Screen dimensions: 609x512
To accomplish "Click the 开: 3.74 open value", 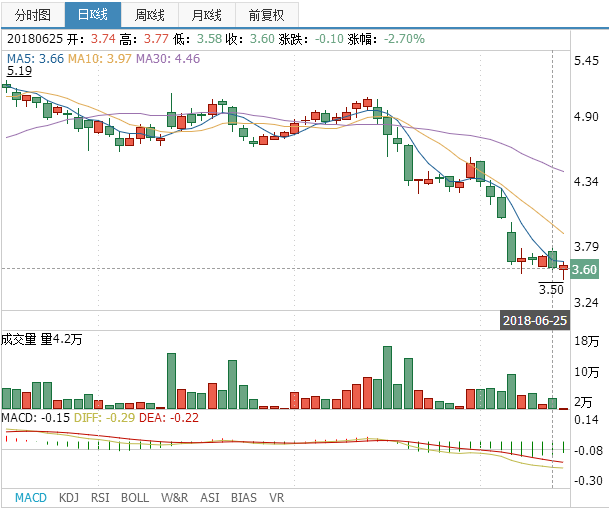I will pyautogui.click(x=92, y=39).
